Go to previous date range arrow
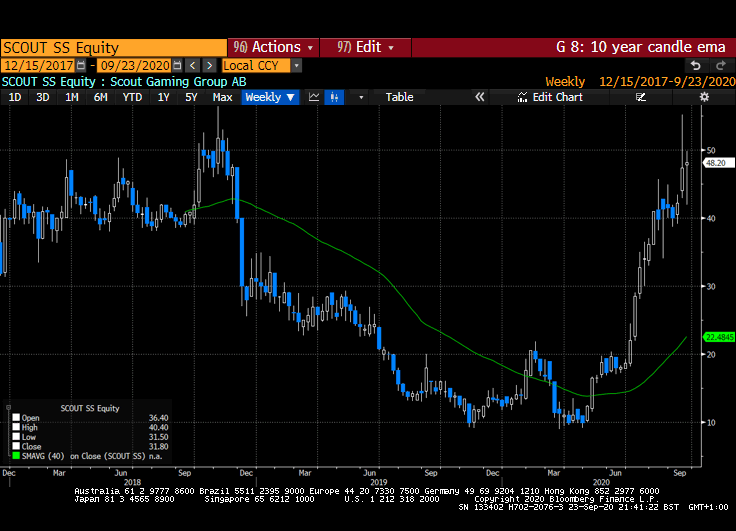Image resolution: width=736 pixels, height=531 pixels. pos(192,65)
